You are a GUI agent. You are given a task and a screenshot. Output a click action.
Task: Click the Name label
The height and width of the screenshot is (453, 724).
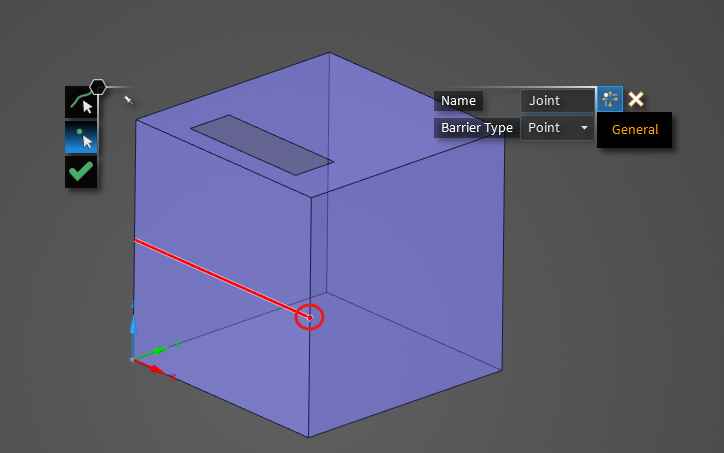click(x=458, y=100)
